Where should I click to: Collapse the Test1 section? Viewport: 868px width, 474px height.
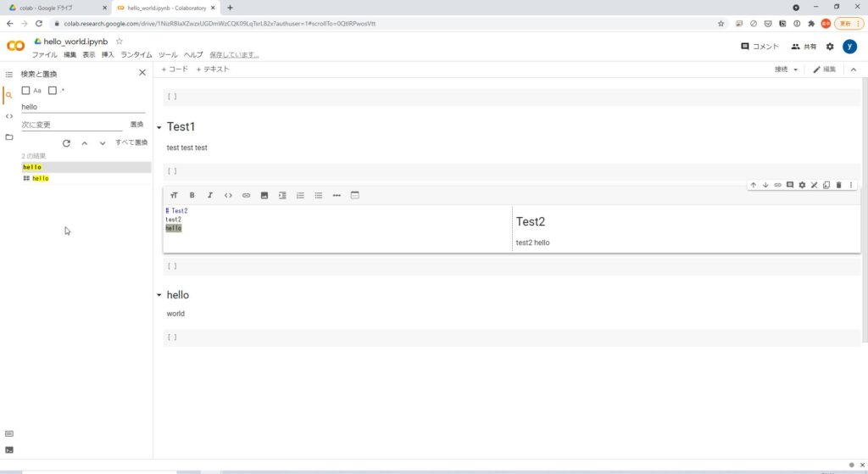[x=159, y=127]
